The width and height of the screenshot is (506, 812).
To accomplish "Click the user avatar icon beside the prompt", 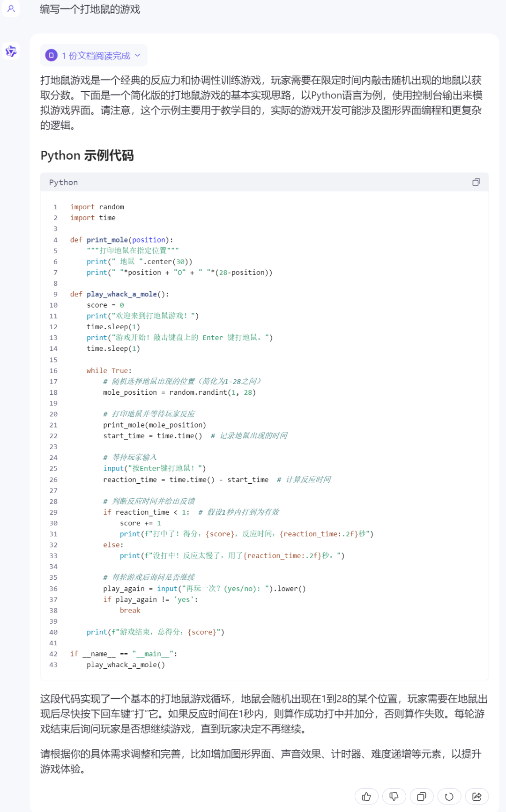I will (11, 8).
